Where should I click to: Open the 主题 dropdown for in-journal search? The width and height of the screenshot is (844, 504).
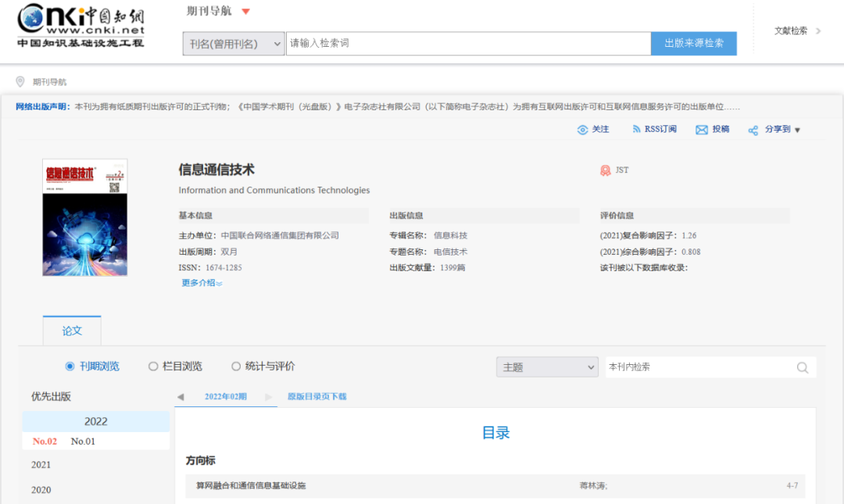(x=547, y=367)
